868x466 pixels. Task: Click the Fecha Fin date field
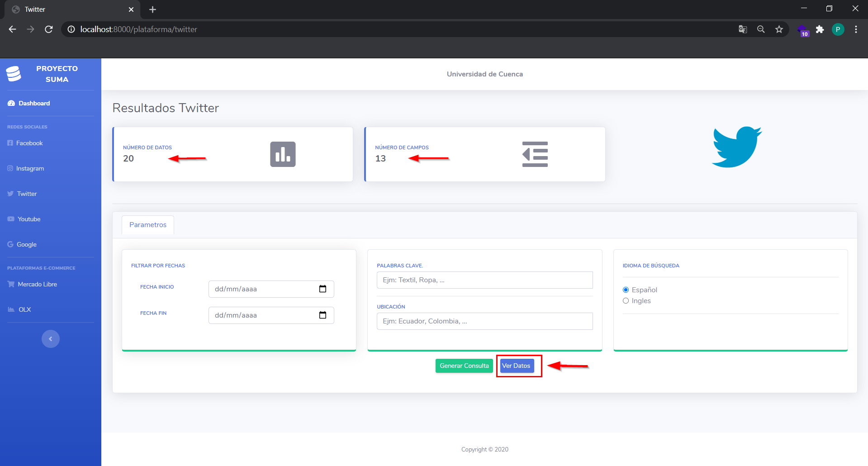point(271,315)
